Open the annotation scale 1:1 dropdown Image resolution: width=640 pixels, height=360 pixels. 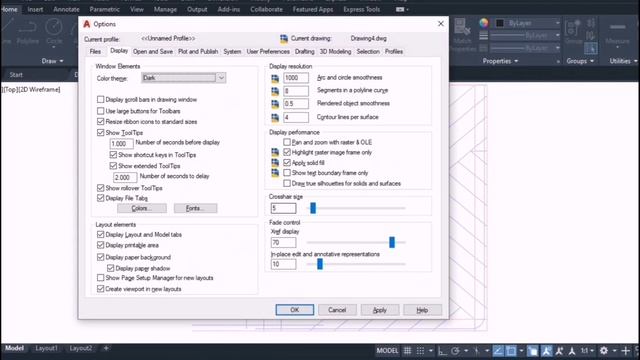[x=587, y=351]
